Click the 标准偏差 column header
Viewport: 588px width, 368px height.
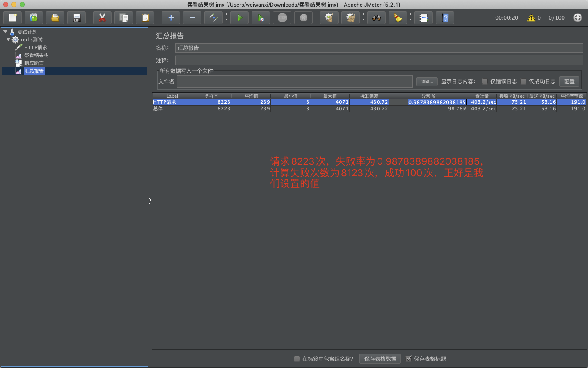click(x=369, y=96)
